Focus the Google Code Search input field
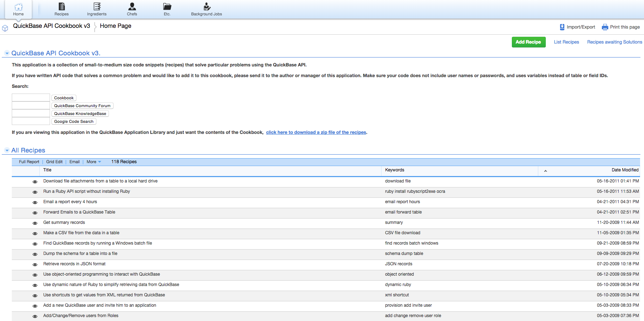The height and width of the screenshot is (321, 644). coord(31,121)
